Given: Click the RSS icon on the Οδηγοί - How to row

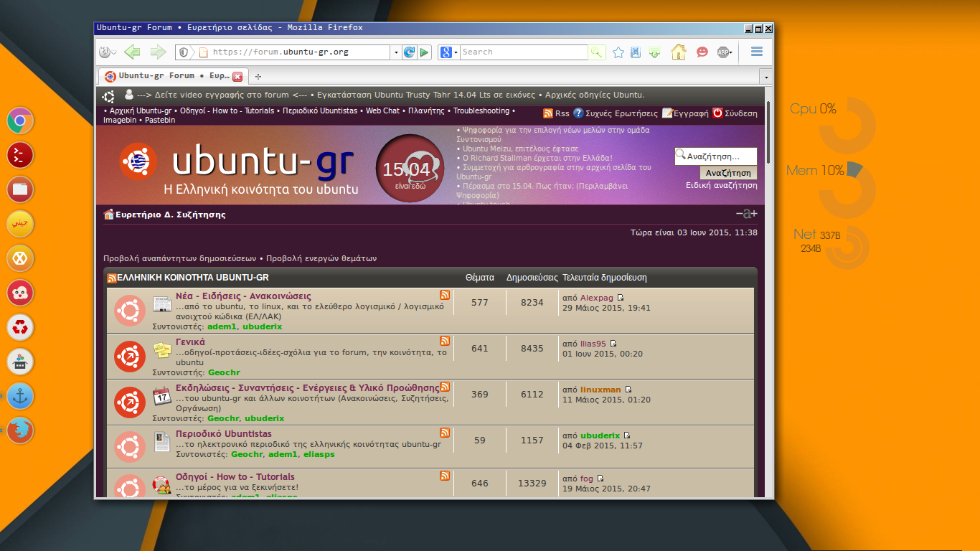Looking at the screenshot, I should point(445,476).
